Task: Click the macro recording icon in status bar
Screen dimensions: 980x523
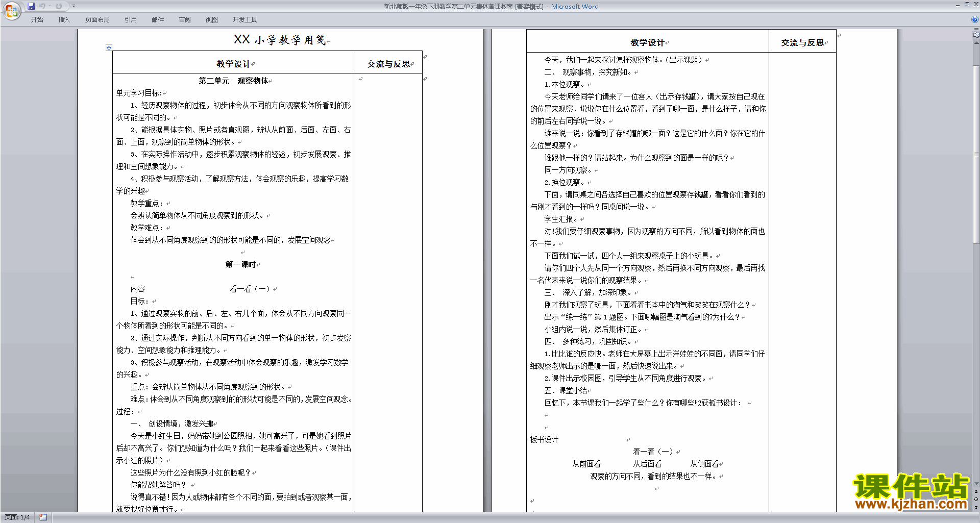Action: pyautogui.click(x=43, y=517)
